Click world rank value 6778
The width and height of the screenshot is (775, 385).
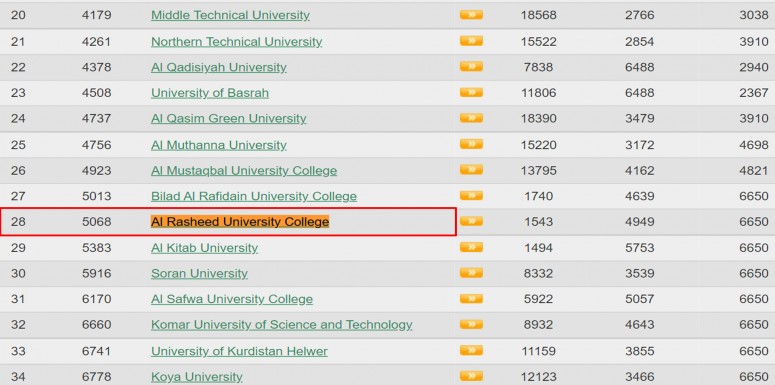[96, 377]
